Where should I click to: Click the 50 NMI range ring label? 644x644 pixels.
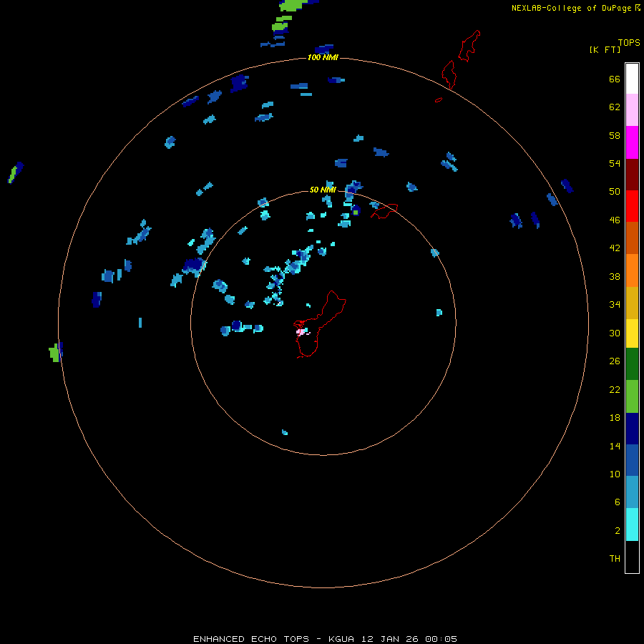[323, 190]
